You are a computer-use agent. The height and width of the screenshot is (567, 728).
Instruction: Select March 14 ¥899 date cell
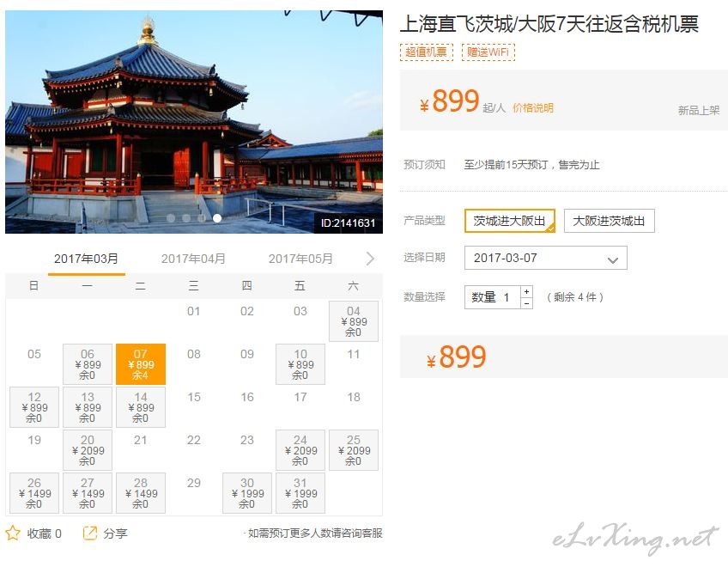click(141, 407)
